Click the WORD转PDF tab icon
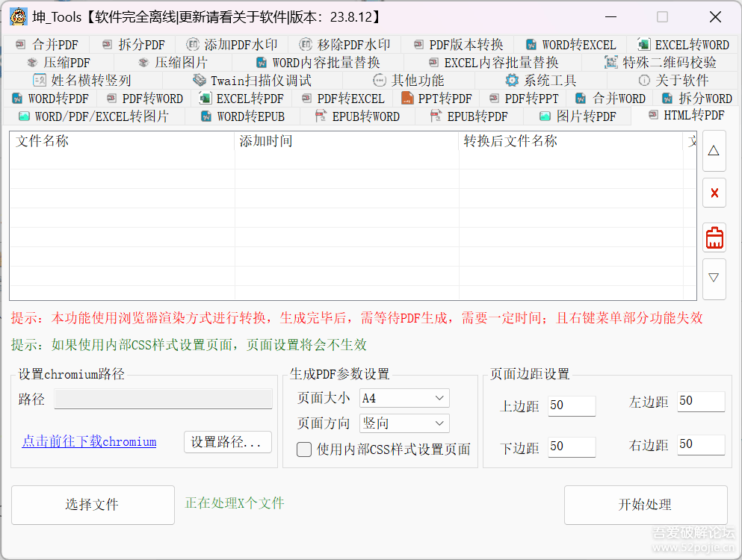 (x=17, y=99)
